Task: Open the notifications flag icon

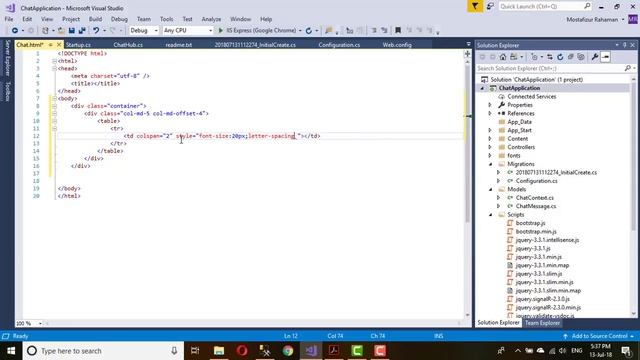Action: [475, 7]
